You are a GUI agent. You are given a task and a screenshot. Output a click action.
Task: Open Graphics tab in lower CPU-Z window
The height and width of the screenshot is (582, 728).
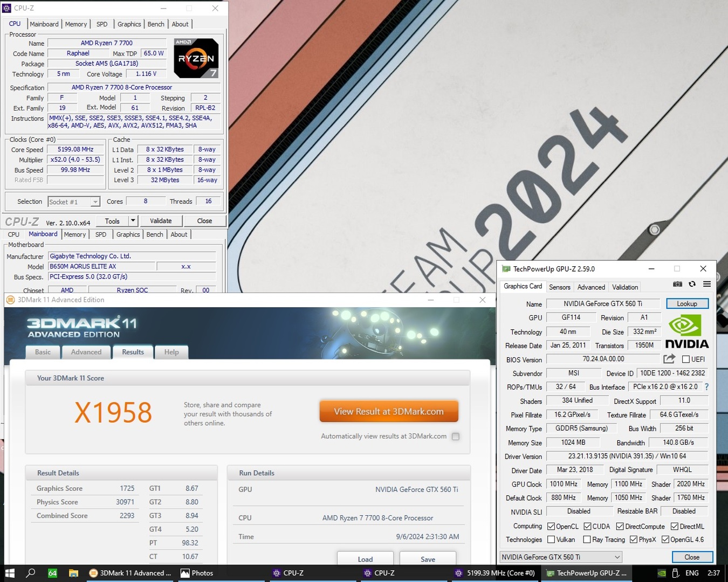point(128,234)
